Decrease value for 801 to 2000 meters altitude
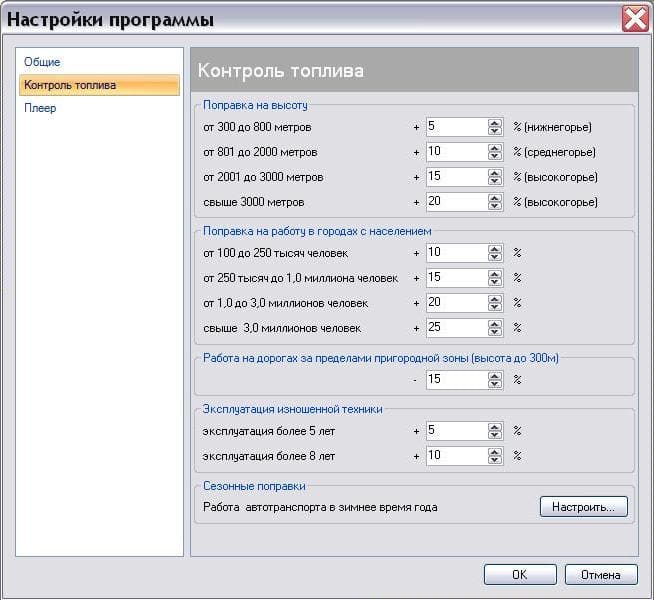The height and width of the screenshot is (600, 654). coord(494,156)
